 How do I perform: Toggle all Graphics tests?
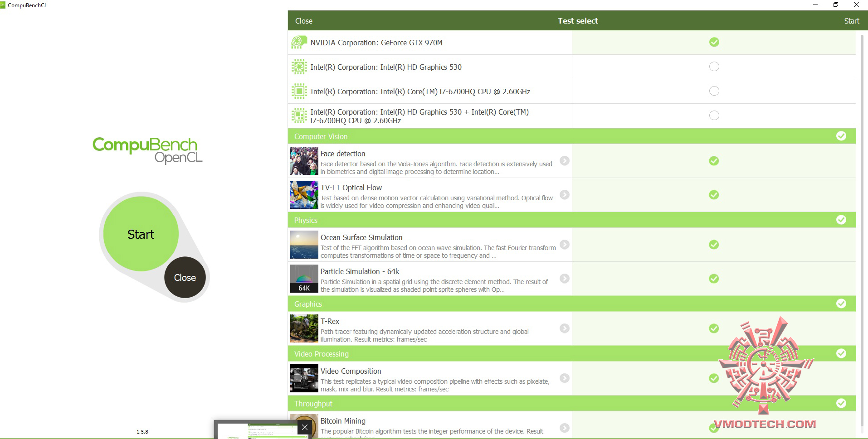tap(841, 304)
